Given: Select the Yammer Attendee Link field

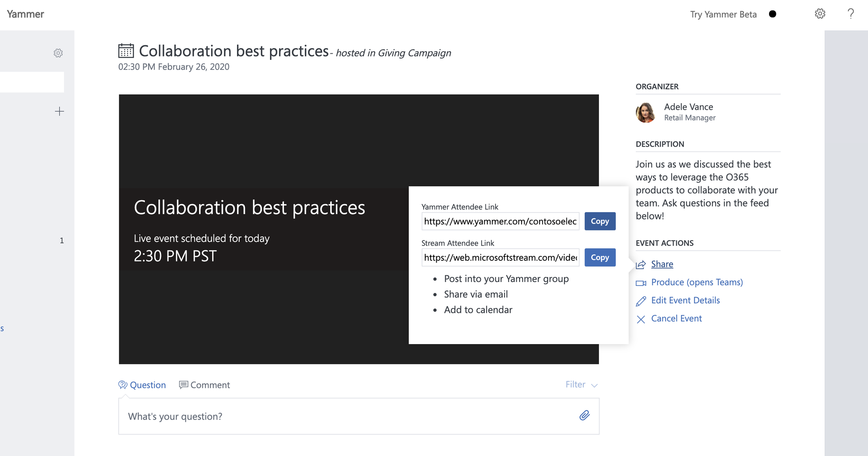Looking at the screenshot, I should point(500,221).
